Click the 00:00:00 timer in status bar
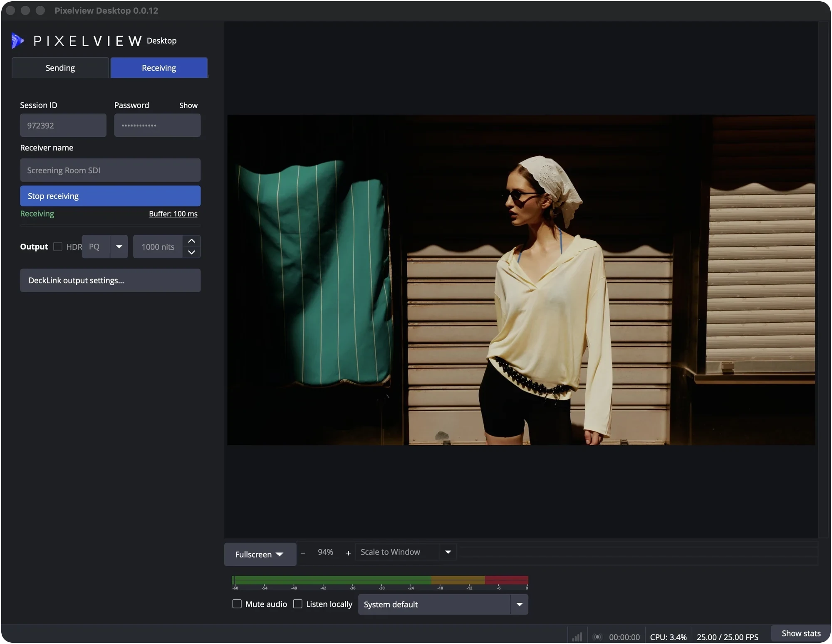Image resolution: width=832 pixels, height=644 pixels. click(624, 637)
